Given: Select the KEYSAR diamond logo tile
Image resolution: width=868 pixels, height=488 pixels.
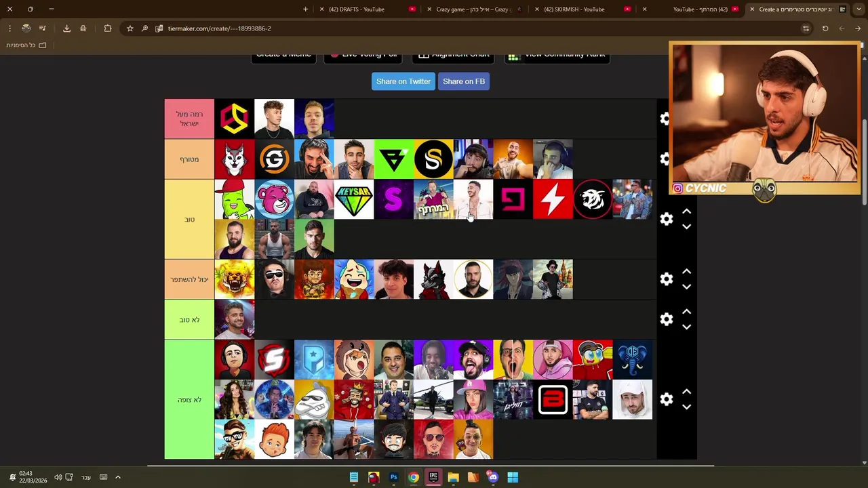Looking at the screenshot, I should tap(354, 199).
